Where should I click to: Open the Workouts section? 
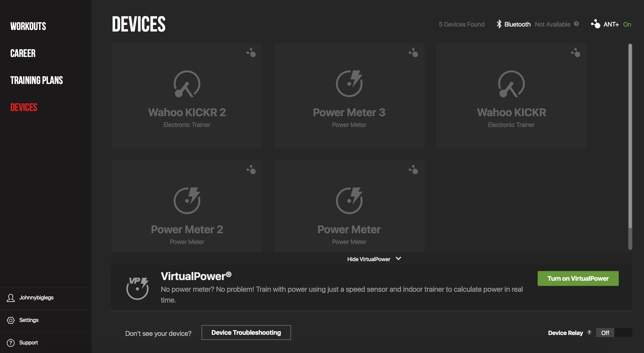28,26
